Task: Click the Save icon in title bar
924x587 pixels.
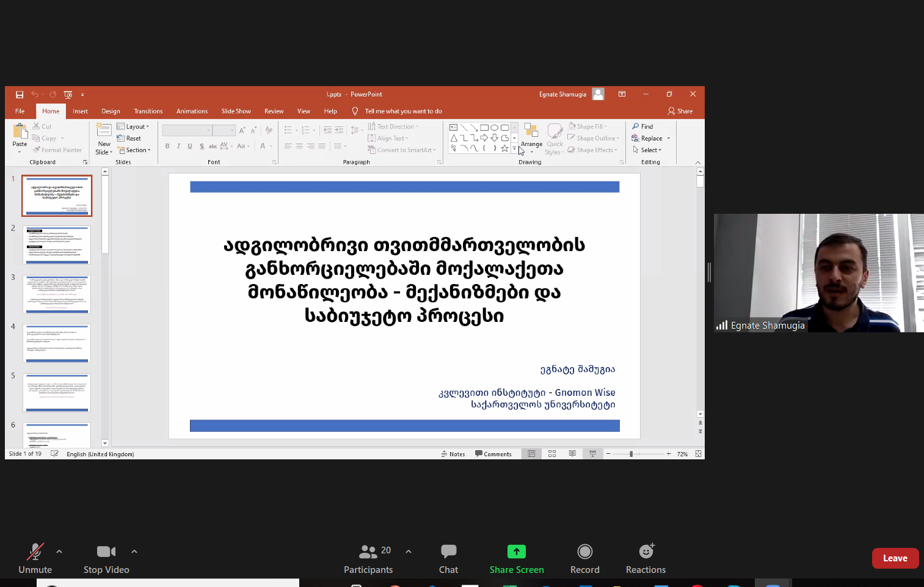Action: tap(20, 95)
